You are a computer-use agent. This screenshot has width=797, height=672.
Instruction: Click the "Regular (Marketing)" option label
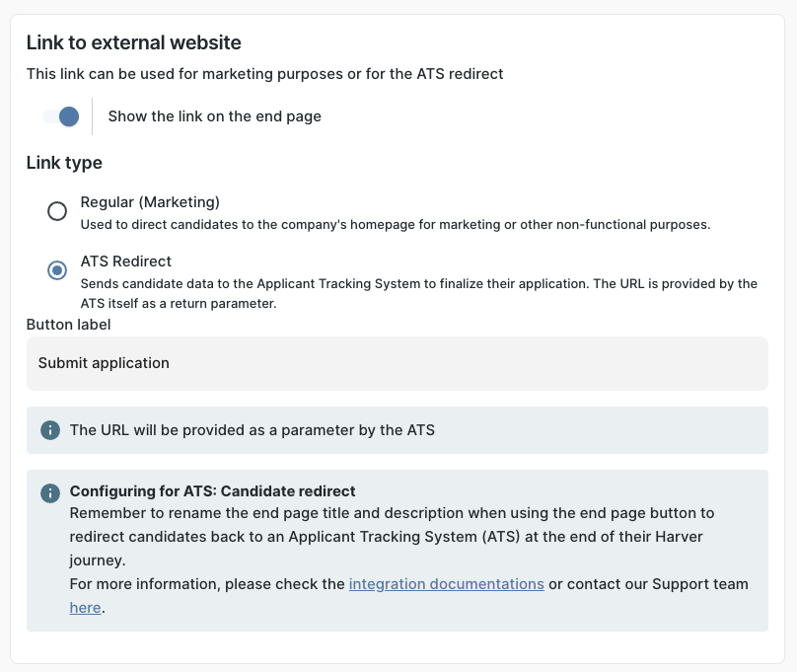coord(150,202)
